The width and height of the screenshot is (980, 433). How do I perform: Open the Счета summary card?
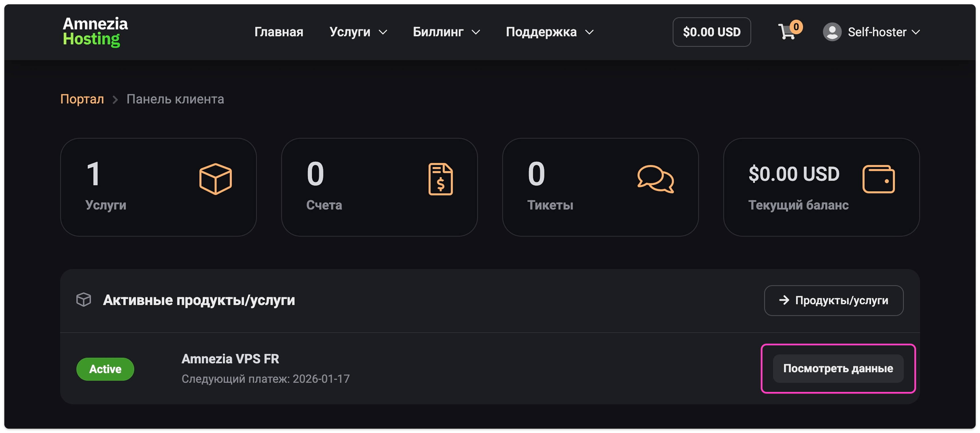coord(379,187)
